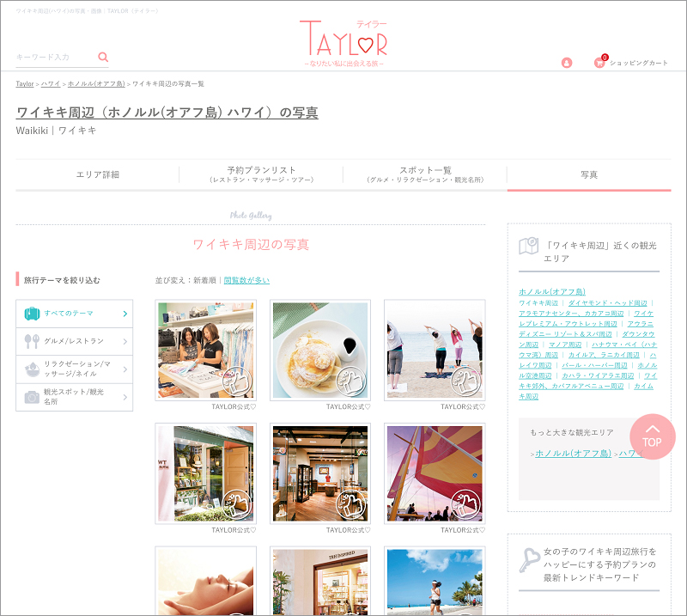Switch to スポット一覧 tab
The height and width of the screenshot is (616, 687).
tap(425, 174)
